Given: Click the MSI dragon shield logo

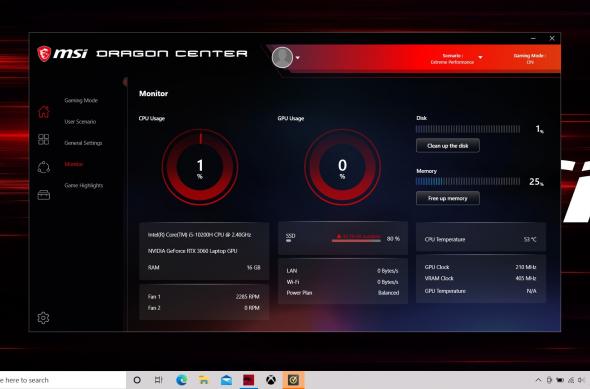Looking at the screenshot, I should (x=44, y=54).
